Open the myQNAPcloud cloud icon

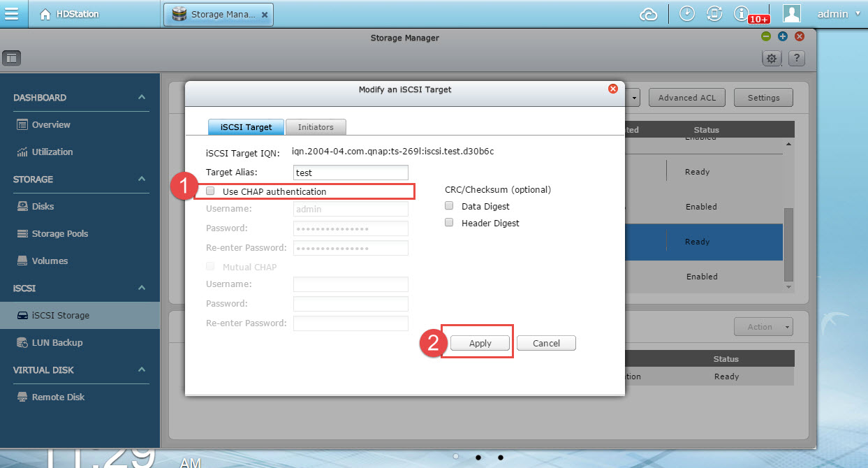[649, 14]
